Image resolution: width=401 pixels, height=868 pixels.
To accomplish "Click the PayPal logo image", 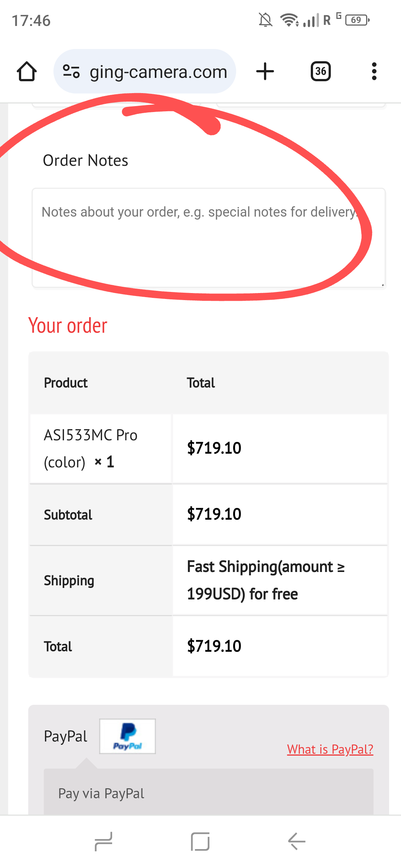I will [x=127, y=736].
